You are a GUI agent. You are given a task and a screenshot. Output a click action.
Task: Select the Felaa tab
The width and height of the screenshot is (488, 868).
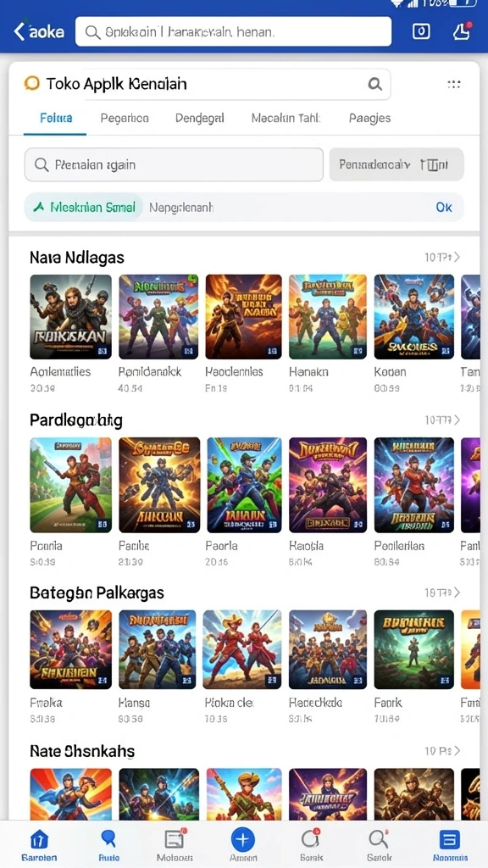[x=56, y=118]
